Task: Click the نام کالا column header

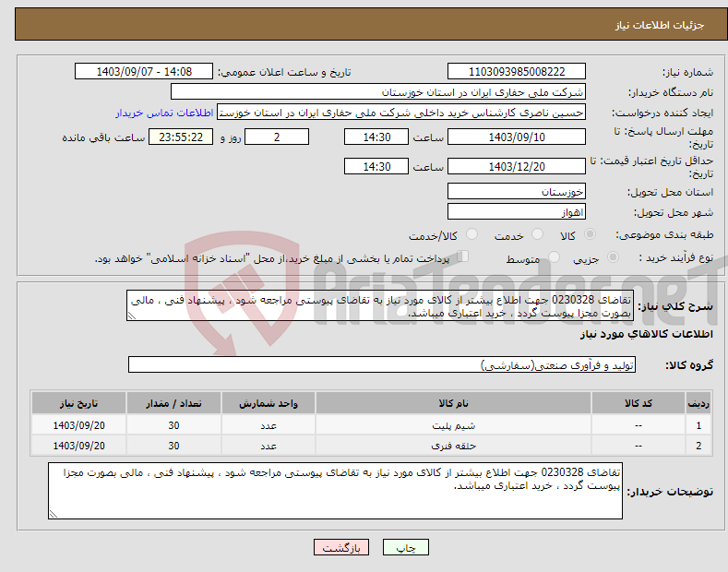Action: click(453, 403)
